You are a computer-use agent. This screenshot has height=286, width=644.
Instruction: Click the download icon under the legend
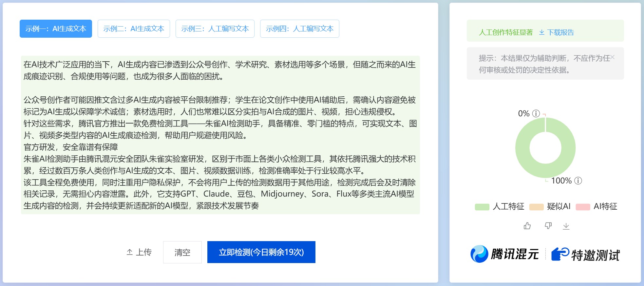(566, 226)
